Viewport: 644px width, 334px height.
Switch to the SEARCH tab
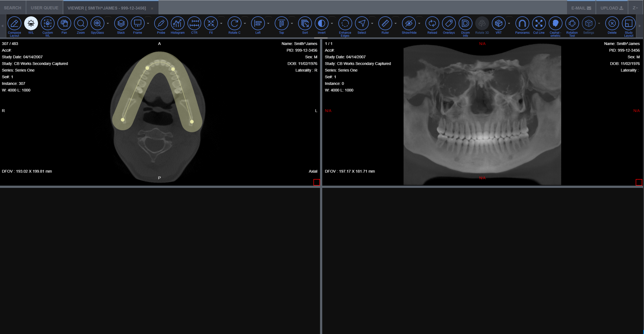(x=13, y=8)
